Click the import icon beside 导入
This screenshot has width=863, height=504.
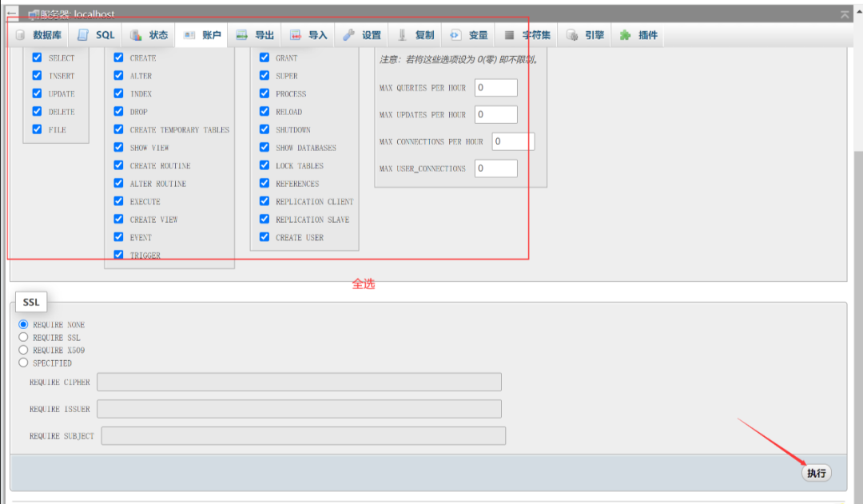(x=296, y=35)
